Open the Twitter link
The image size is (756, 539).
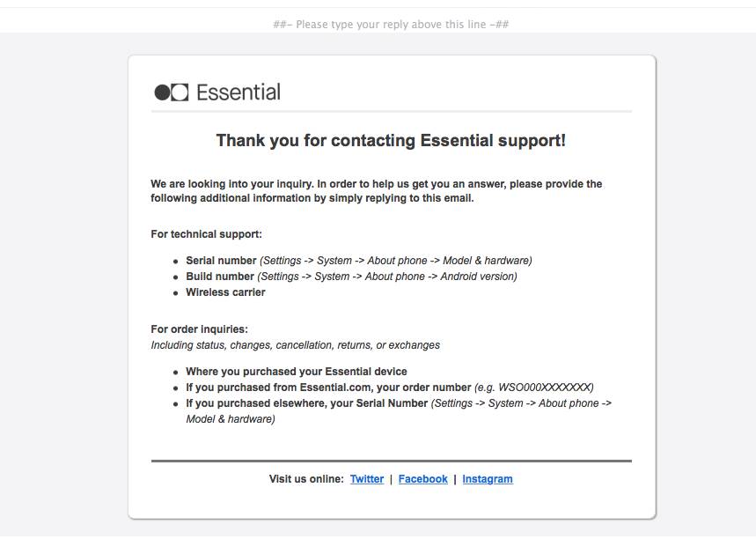367,479
